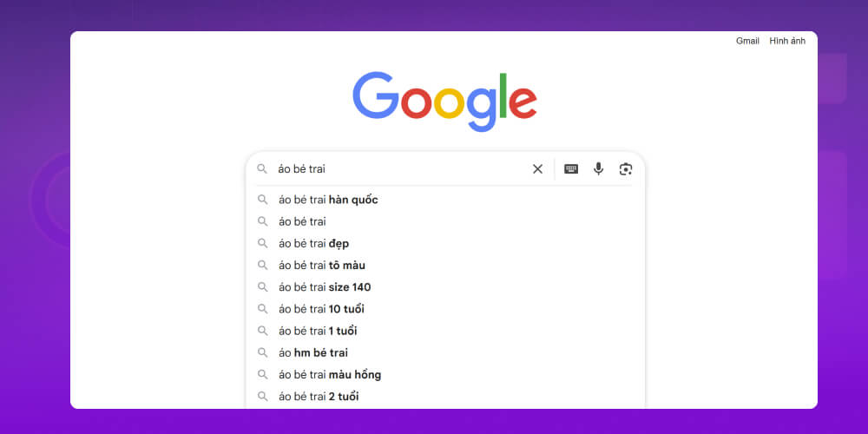
Task: Go to Hình ảnh images link
Action: (x=787, y=41)
